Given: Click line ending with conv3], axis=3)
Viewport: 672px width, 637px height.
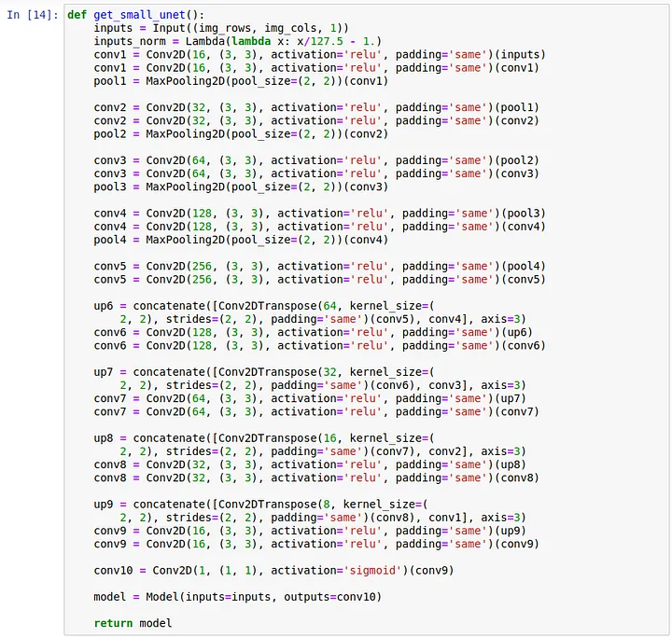Looking at the screenshot, I should tap(323, 385).
